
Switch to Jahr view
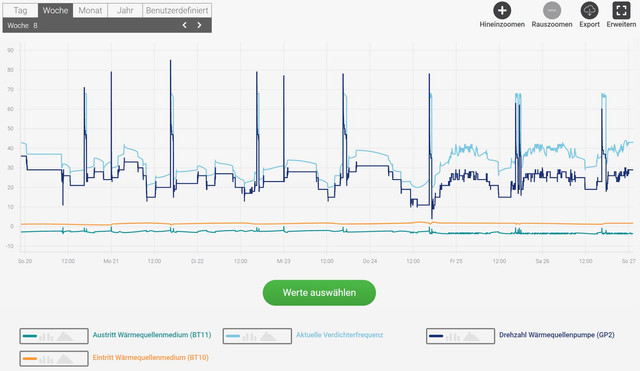click(x=125, y=11)
